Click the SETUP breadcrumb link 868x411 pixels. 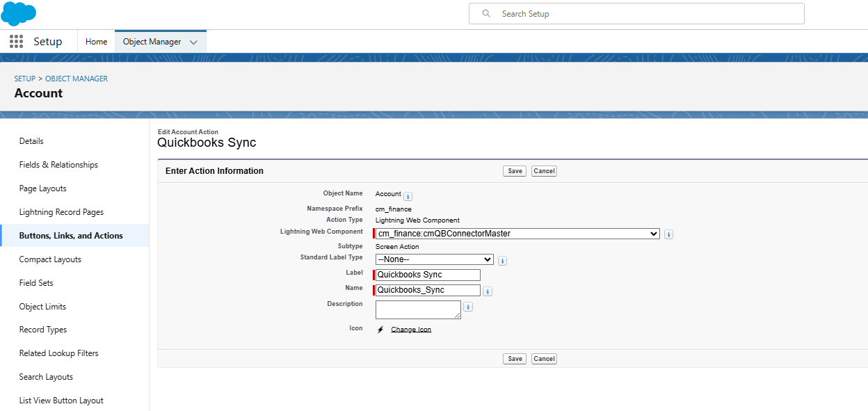coord(25,79)
